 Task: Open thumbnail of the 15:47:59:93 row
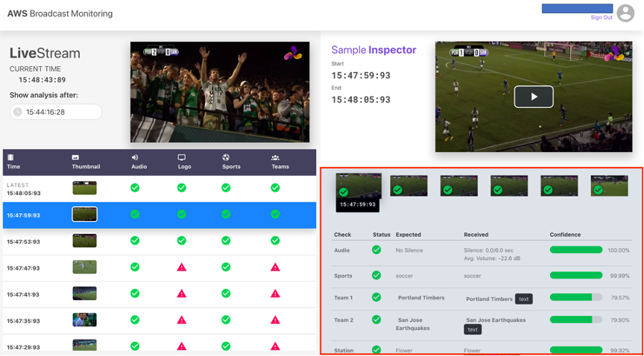tap(85, 214)
